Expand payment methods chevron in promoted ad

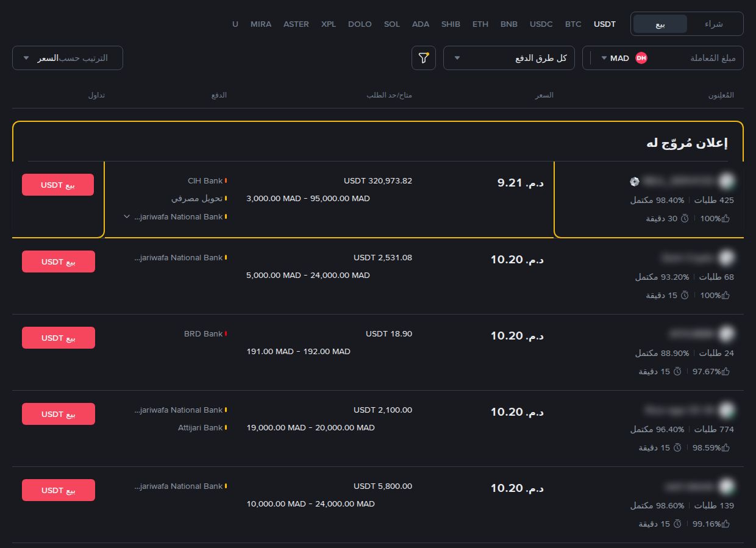click(x=127, y=216)
